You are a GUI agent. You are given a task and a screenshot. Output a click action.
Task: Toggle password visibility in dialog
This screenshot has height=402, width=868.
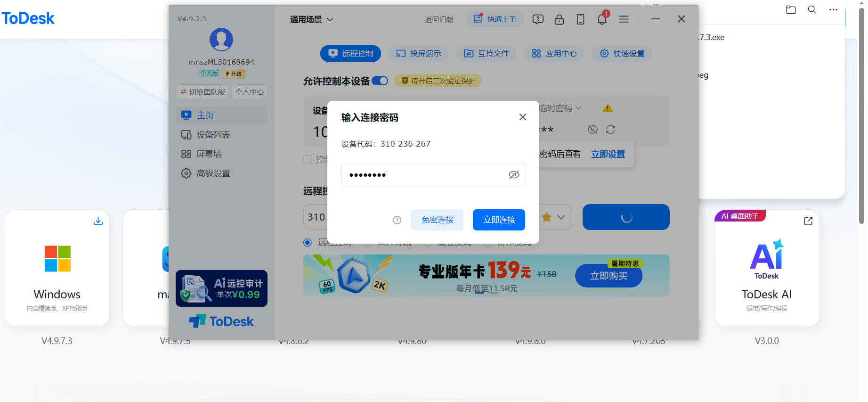514,175
